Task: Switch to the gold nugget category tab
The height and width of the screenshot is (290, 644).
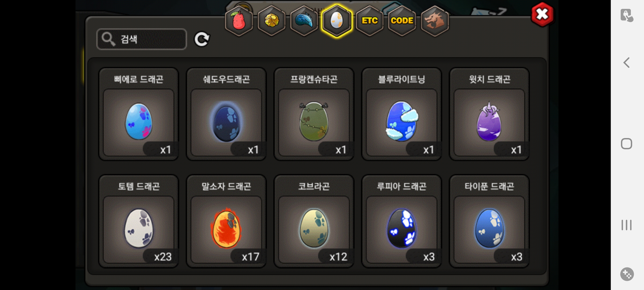Action: click(272, 21)
